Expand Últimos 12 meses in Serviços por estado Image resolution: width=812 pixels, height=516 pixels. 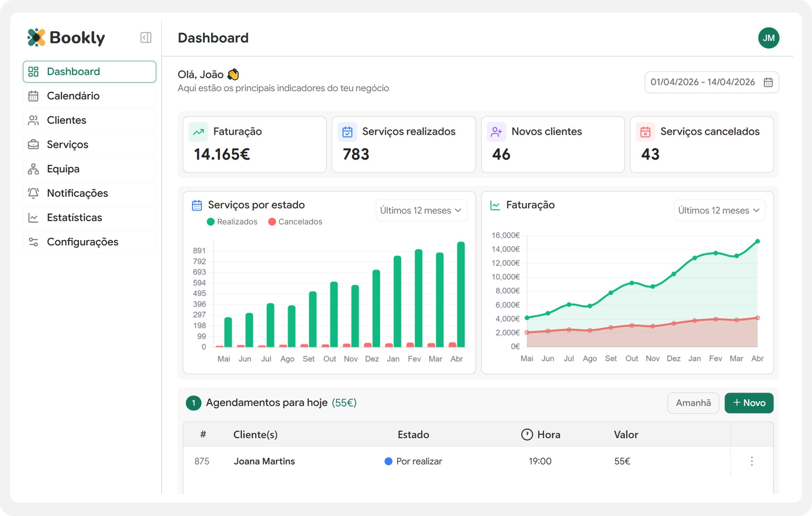coord(421,210)
